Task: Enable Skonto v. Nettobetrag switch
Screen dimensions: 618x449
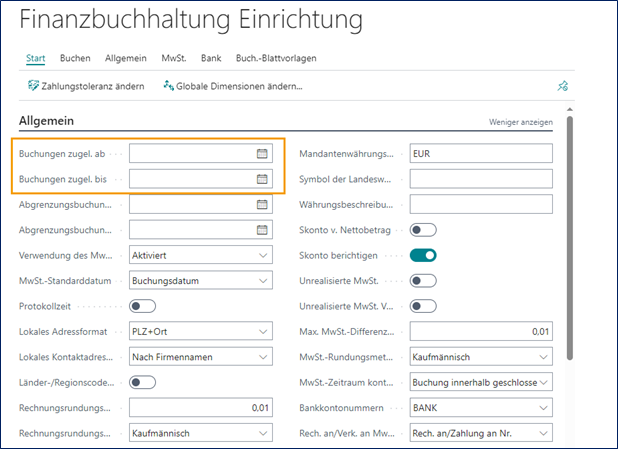Action: tap(423, 230)
